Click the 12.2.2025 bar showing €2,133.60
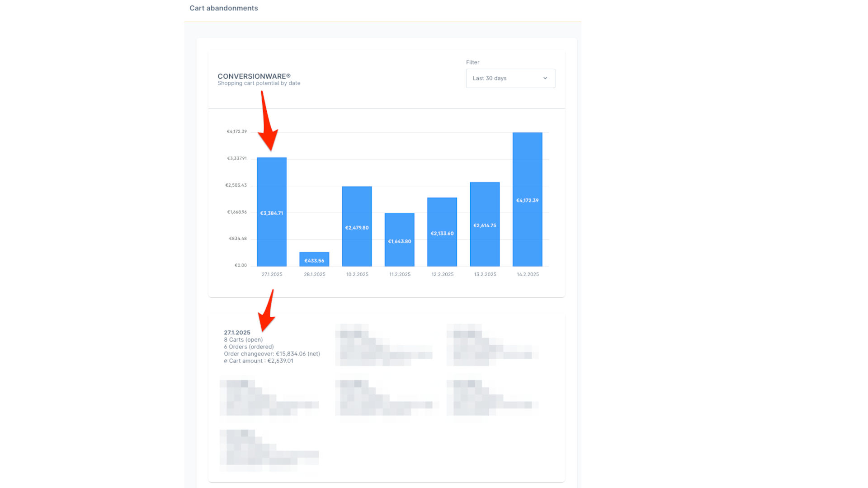The height and width of the screenshot is (488, 868). (442, 232)
